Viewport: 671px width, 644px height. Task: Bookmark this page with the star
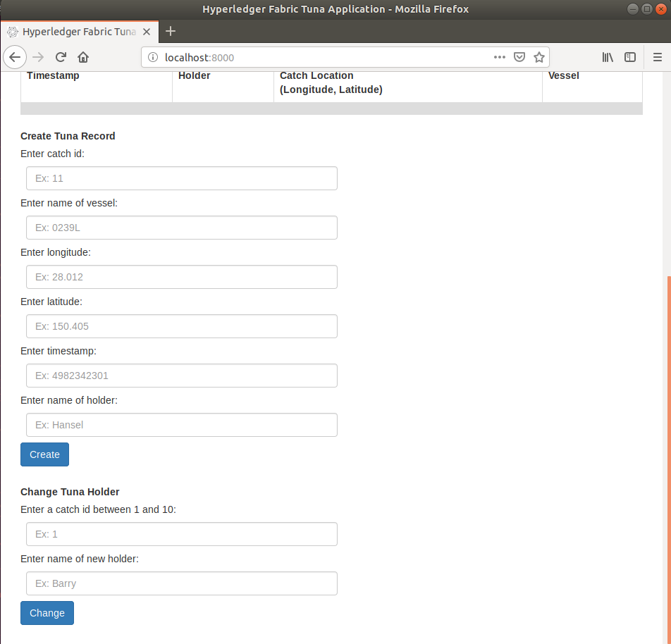[x=538, y=57]
